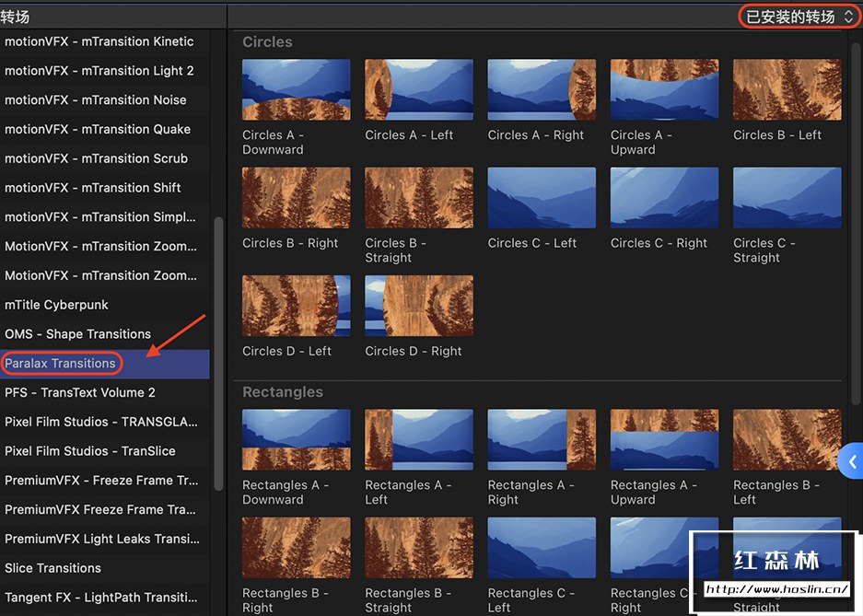Select Rectangles B - Right transition thumbnail
863x616 pixels.
[296, 547]
